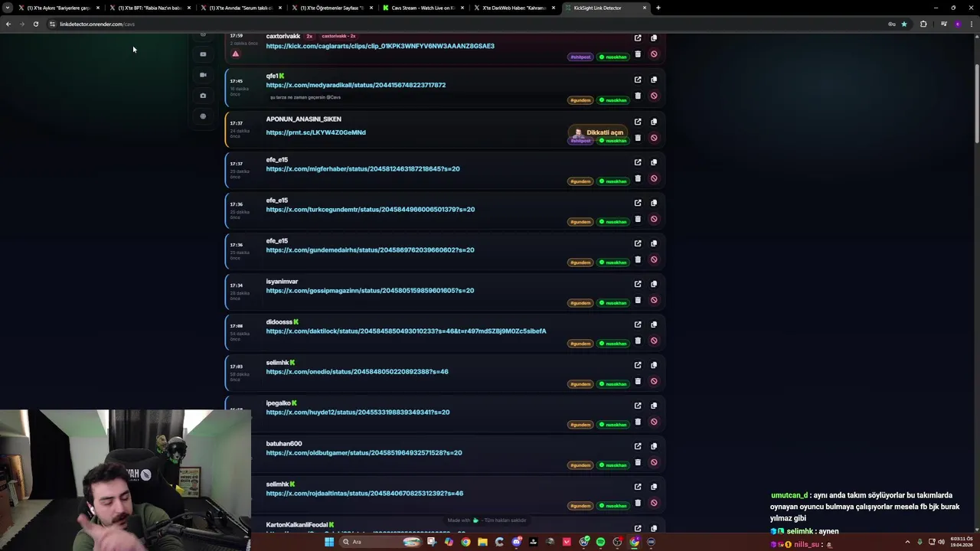Open File Explorer from taskbar

(x=482, y=542)
